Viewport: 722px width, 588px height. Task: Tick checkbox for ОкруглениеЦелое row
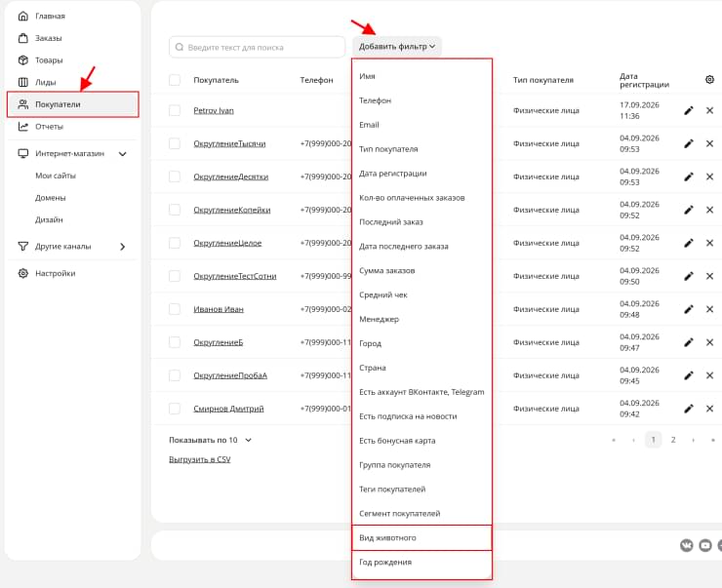point(175,243)
